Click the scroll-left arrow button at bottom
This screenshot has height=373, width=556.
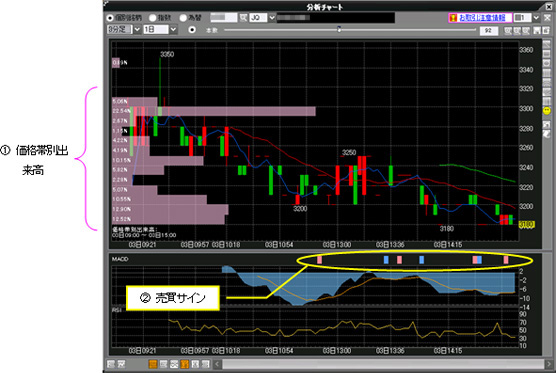[x=217, y=364]
